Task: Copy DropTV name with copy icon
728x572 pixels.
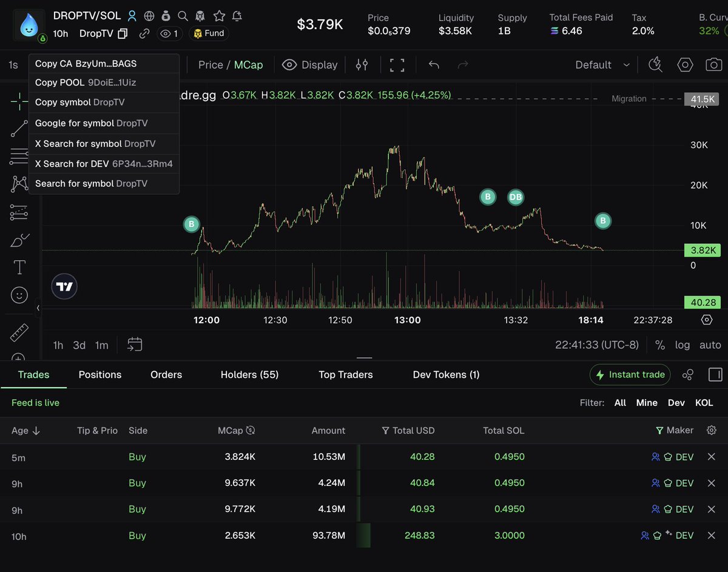Action: [x=123, y=33]
